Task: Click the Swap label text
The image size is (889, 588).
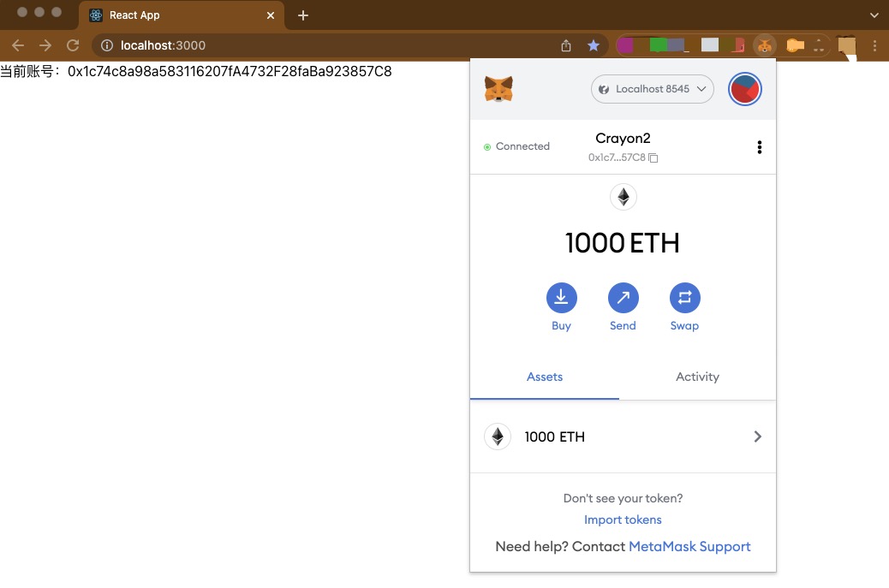Action: [x=684, y=326]
